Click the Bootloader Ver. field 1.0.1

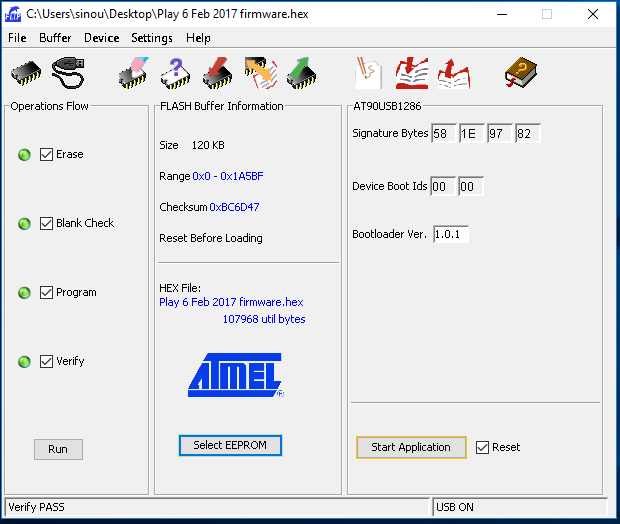(x=451, y=234)
